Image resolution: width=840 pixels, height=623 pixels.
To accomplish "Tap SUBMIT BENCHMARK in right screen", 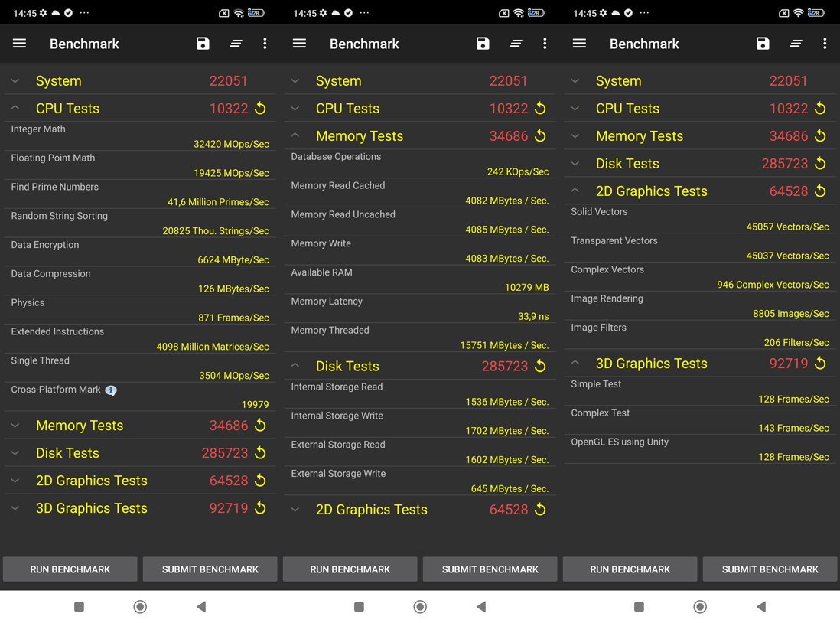I will coord(770,569).
